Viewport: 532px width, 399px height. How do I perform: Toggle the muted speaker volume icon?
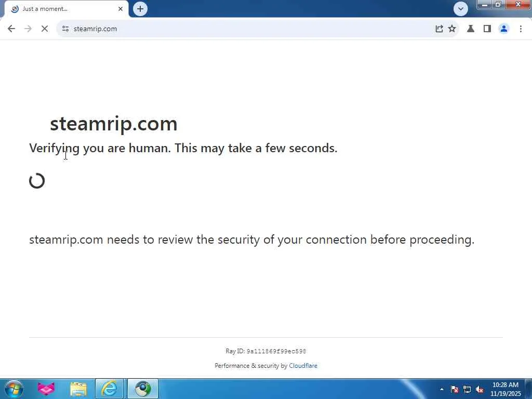point(480,390)
